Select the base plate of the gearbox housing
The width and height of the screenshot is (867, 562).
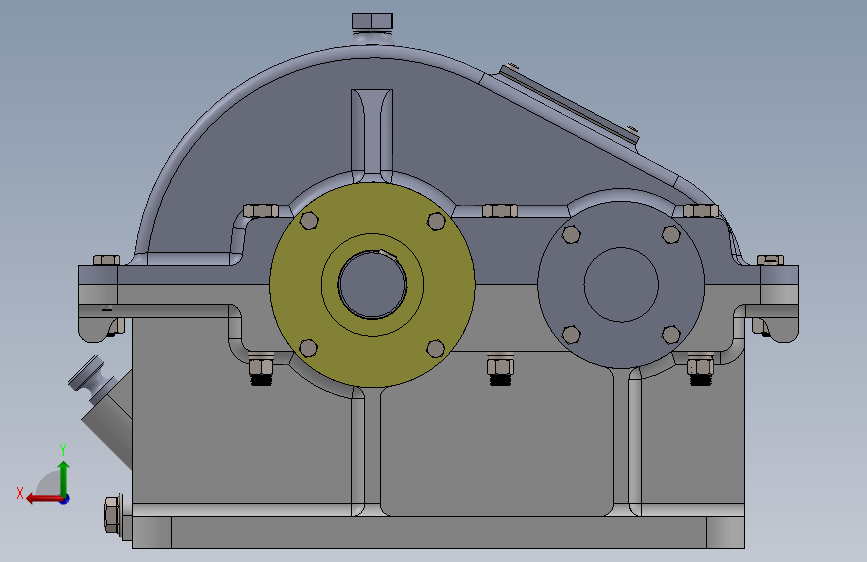(x=438, y=533)
